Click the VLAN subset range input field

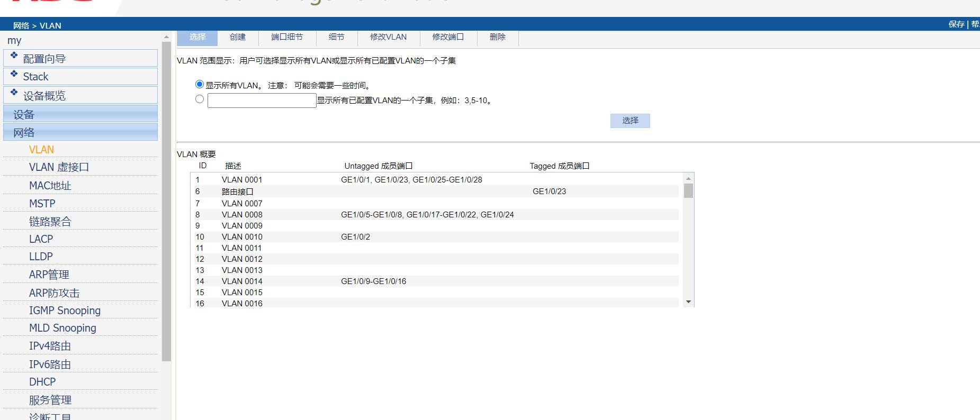click(x=262, y=101)
